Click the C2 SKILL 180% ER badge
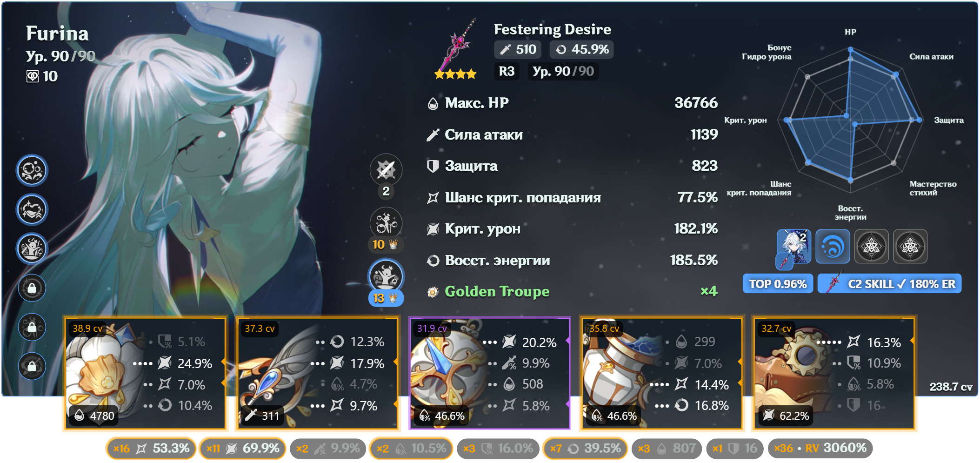 pos(890,284)
